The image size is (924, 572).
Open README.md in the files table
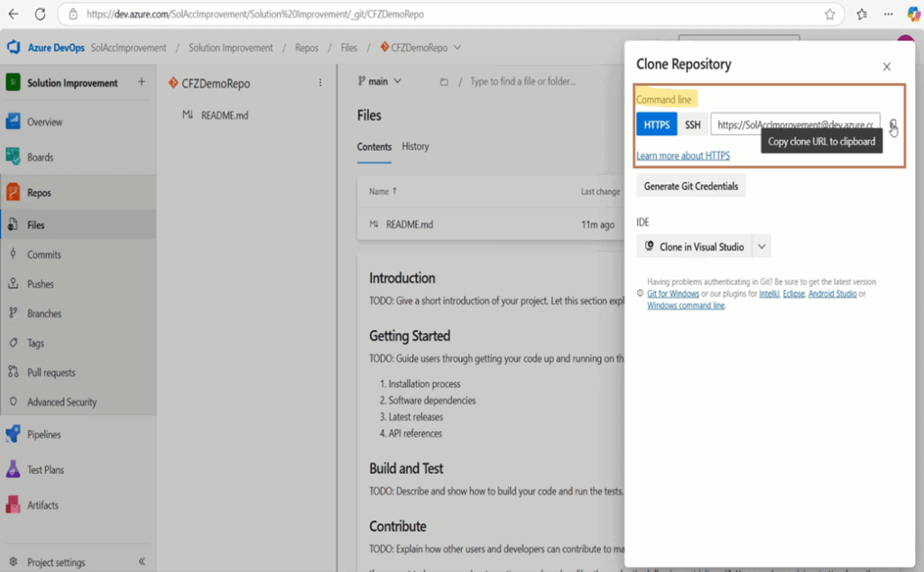pyautogui.click(x=410, y=225)
